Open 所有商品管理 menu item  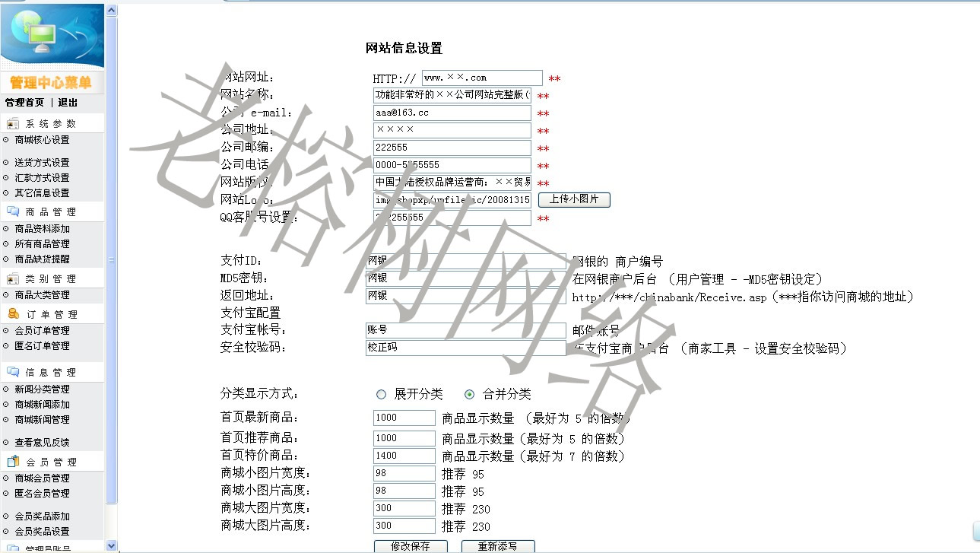tap(42, 244)
